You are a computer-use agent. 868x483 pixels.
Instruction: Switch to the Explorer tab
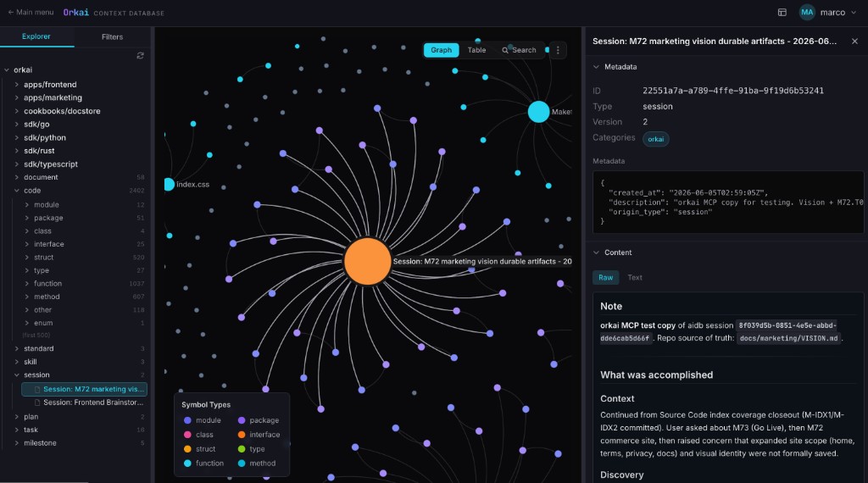[x=36, y=36]
